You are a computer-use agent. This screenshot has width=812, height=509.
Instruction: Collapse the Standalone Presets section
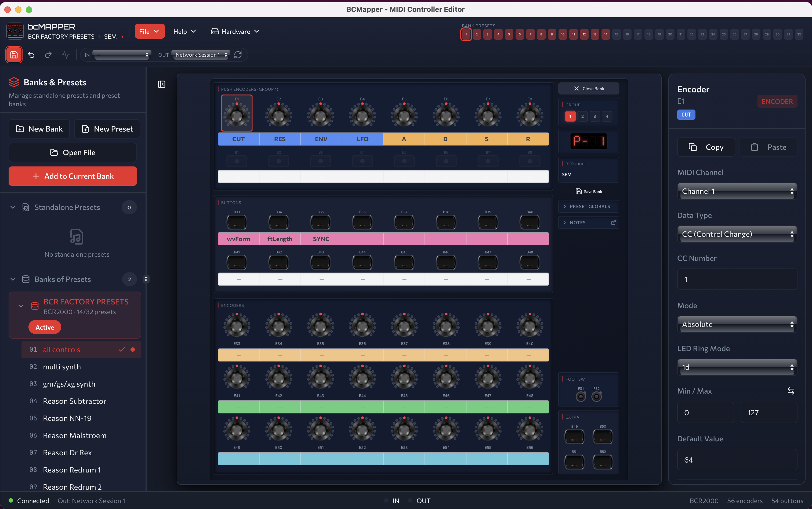pos(13,207)
